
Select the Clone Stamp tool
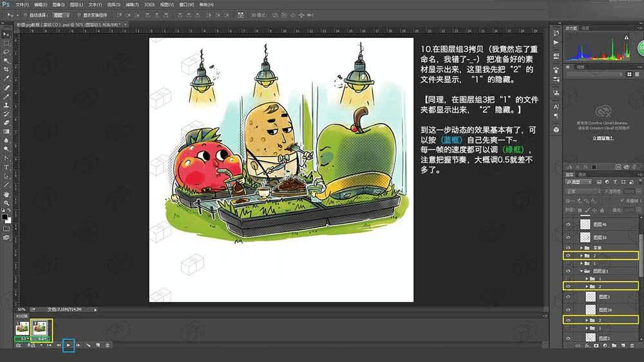[6, 105]
